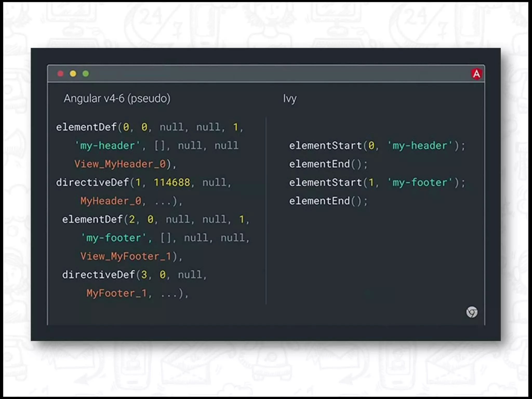Click the 'elementDef(2, 0, null, null, 1,' line
This screenshot has width=532, height=399.
156,220
